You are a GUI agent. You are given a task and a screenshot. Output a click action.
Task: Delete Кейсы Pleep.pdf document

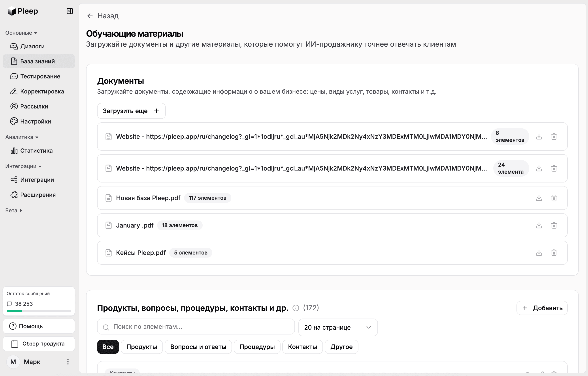pos(554,253)
